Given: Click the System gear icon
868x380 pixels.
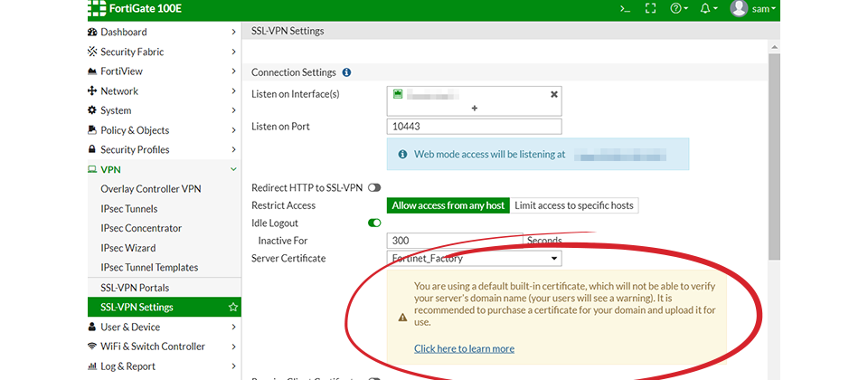Looking at the screenshot, I should 92,110.
